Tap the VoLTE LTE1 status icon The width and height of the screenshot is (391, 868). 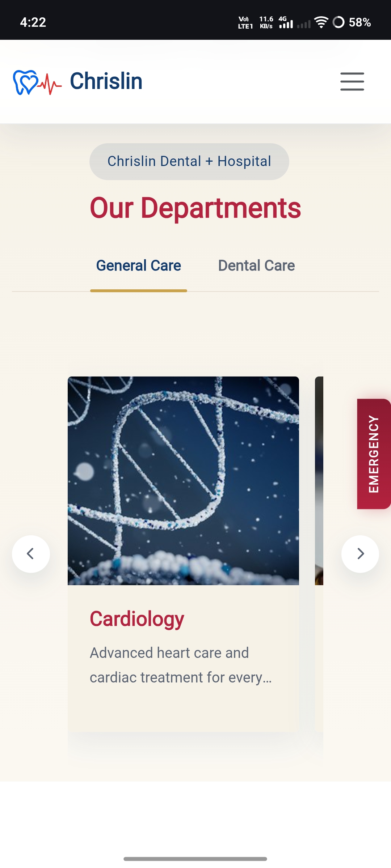click(245, 22)
